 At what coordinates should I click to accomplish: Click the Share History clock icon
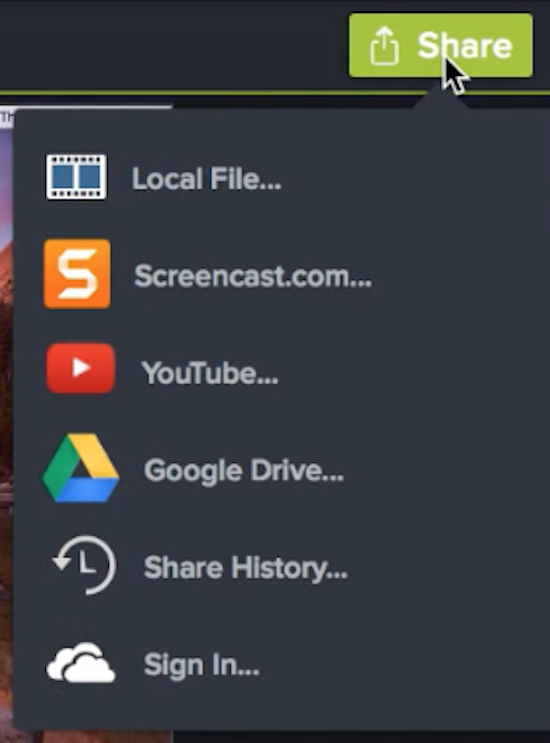(x=84, y=564)
